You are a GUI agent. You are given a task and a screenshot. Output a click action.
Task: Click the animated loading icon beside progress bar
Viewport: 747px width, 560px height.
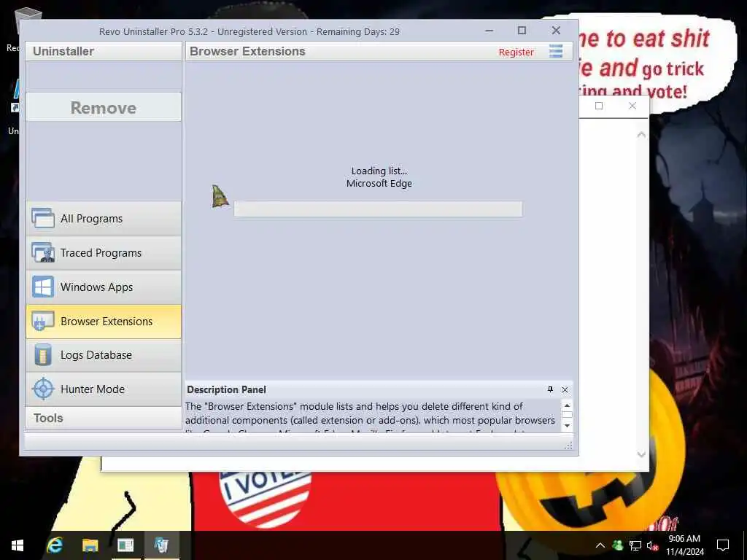pyautogui.click(x=220, y=196)
